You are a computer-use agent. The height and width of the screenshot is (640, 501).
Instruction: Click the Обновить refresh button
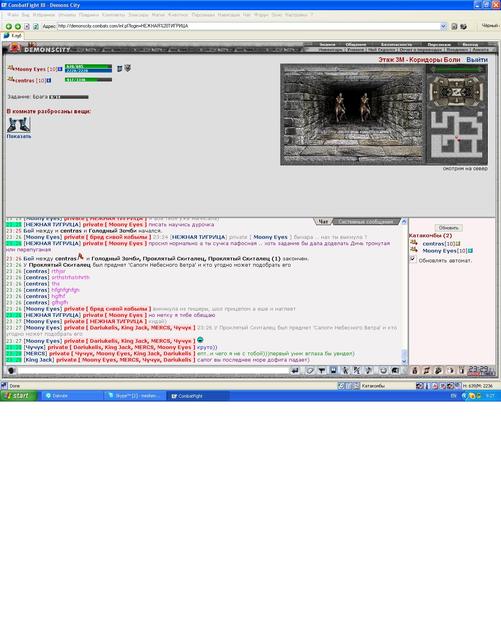click(x=449, y=228)
